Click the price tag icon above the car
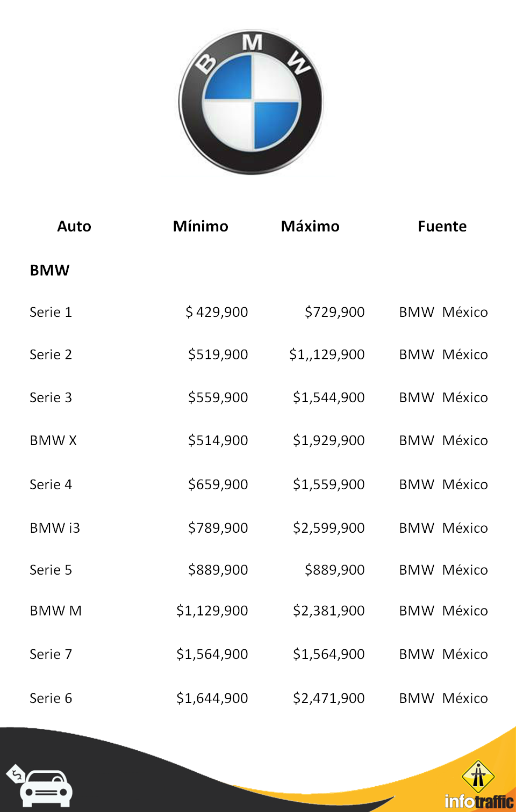516x812 pixels. 16,774
